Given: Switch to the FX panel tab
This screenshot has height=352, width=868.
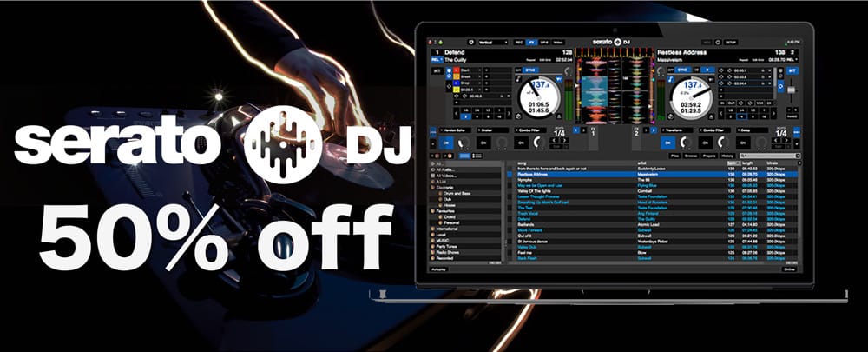Looking at the screenshot, I should click(x=531, y=42).
